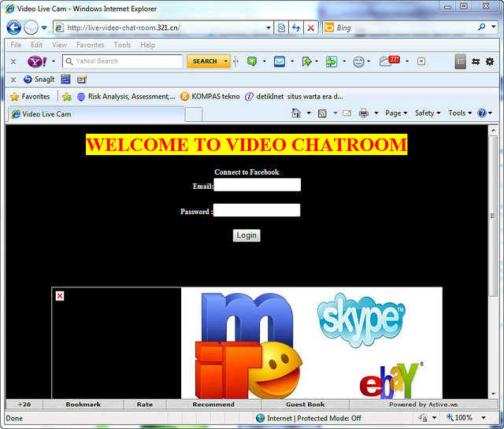504x429 pixels.
Task: Open the 100% zoom level dropdown
Action: [x=484, y=418]
